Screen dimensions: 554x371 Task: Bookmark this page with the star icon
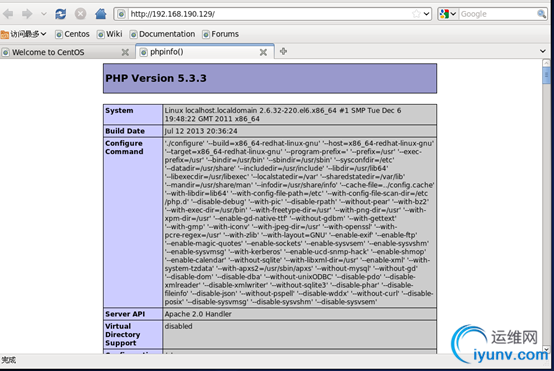(416, 14)
